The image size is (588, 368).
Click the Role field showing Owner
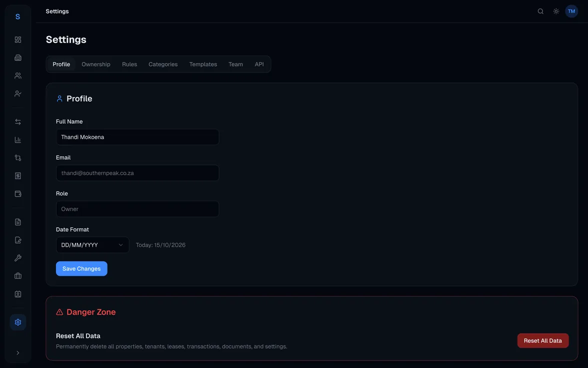[137, 209]
